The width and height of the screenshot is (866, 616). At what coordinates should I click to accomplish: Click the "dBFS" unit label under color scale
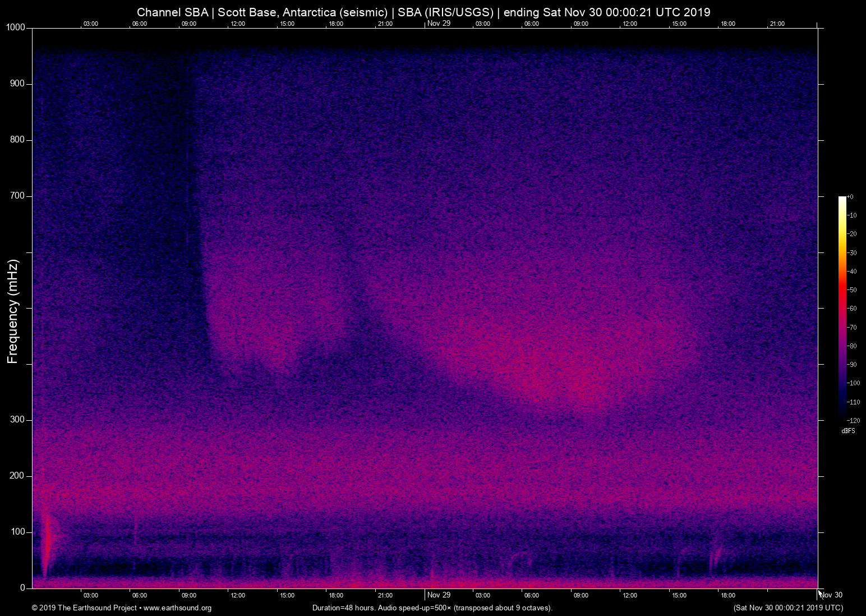[848, 431]
